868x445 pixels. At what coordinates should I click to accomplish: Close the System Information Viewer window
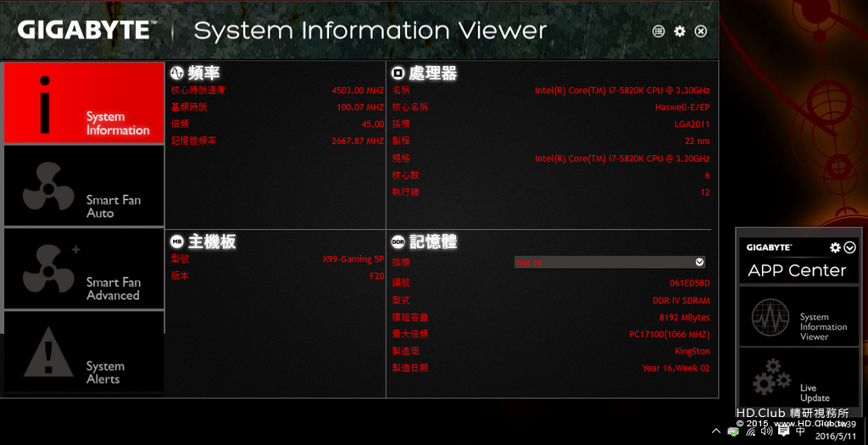click(x=701, y=31)
